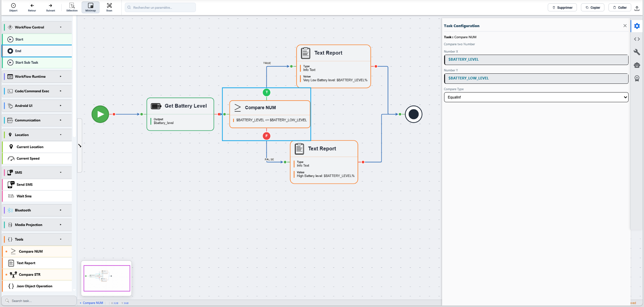644x307 pixels.
Task: Pick the Current Location task from palette
Action: pos(37,147)
